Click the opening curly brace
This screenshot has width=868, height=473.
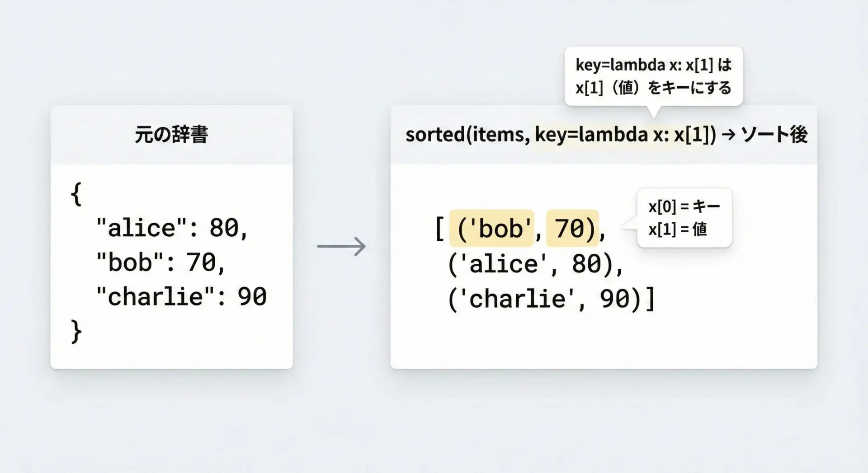(76, 194)
